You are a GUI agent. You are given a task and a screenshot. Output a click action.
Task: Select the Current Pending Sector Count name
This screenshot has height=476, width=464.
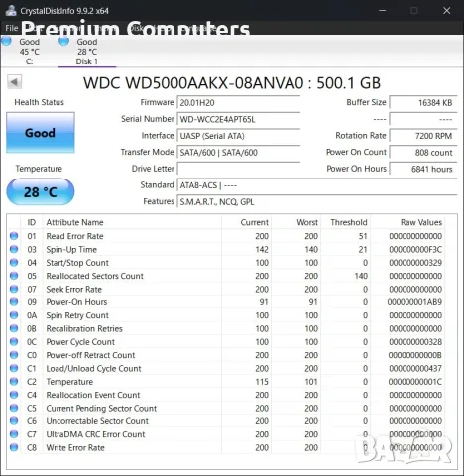[x=101, y=408]
